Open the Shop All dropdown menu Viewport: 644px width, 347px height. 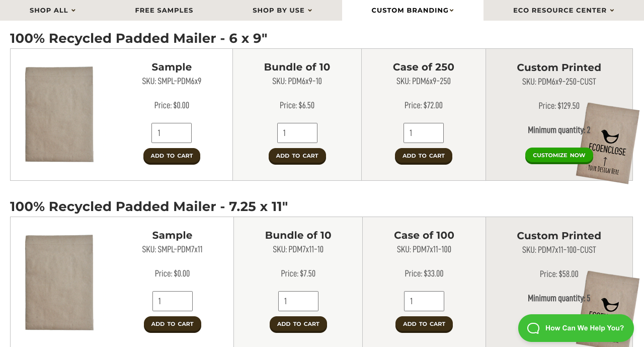52,10
